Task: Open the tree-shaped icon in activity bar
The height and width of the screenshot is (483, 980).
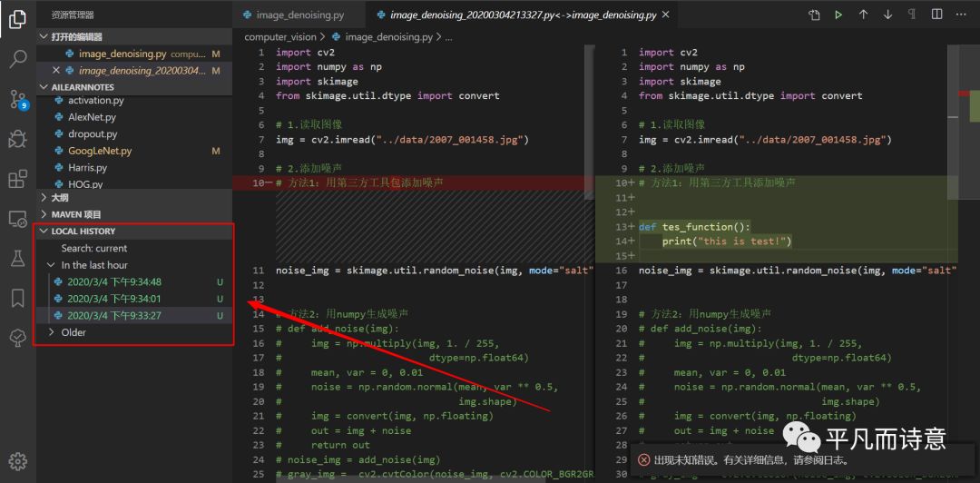Action: point(17,338)
